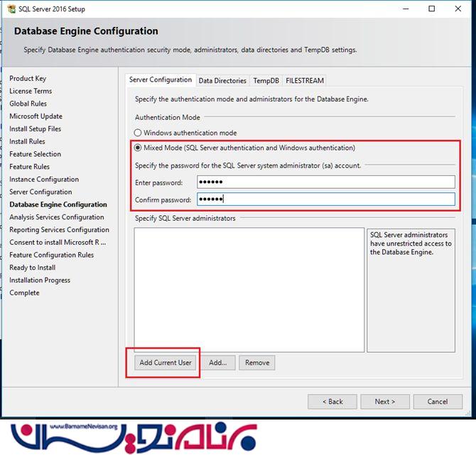Click the Remove administrator button
Viewport: 476px width, 455px height.
[256, 363]
